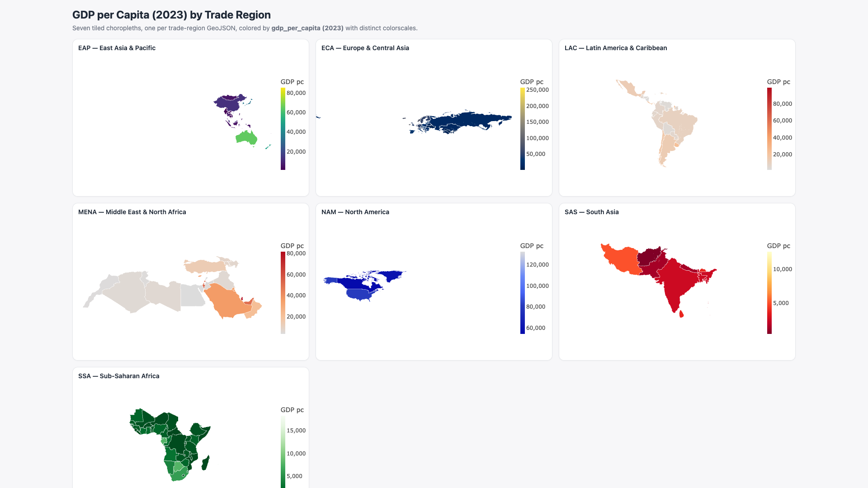This screenshot has width=868, height=488.
Task: Click dark-red Afghanistan on the SAS map
Action: (x=649, y=257)
